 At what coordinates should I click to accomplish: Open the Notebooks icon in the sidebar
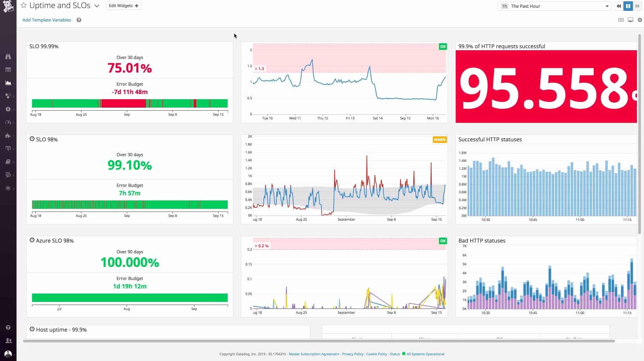[x=8, y=161]
